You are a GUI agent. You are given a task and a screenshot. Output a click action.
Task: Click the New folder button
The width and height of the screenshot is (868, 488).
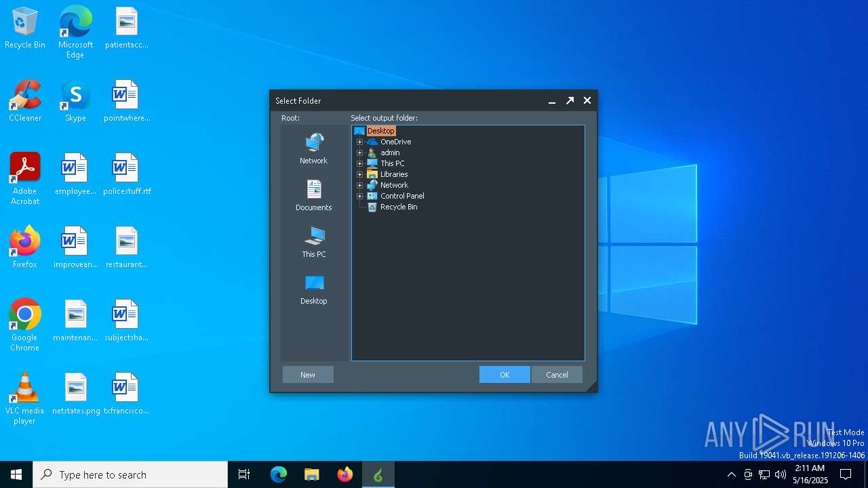pos(308,375)
